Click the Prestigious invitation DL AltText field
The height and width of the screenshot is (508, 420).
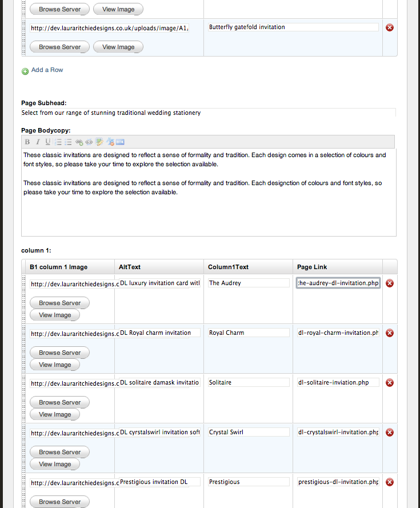[x=159, y=482]
